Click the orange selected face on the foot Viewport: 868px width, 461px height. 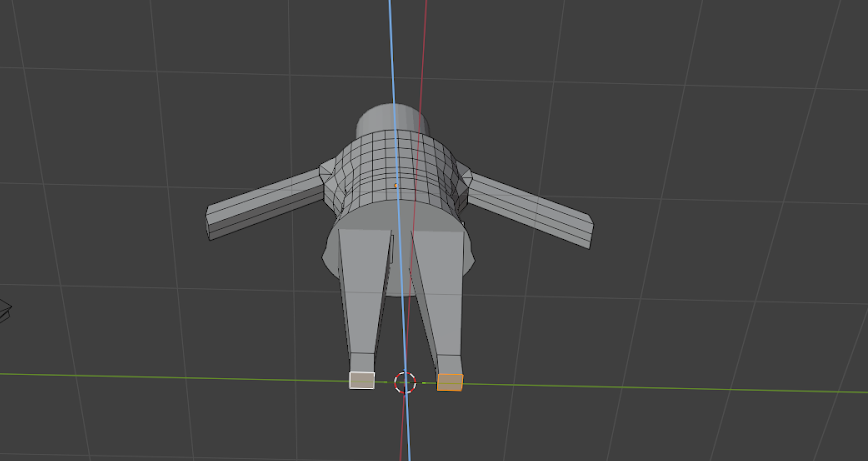(450, 382)
